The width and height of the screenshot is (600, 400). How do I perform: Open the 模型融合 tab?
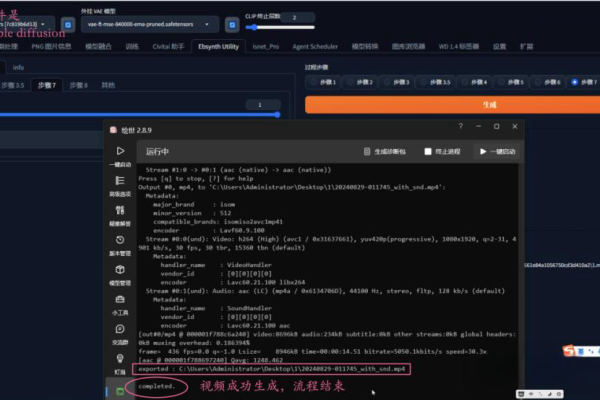tap(98, 46)
